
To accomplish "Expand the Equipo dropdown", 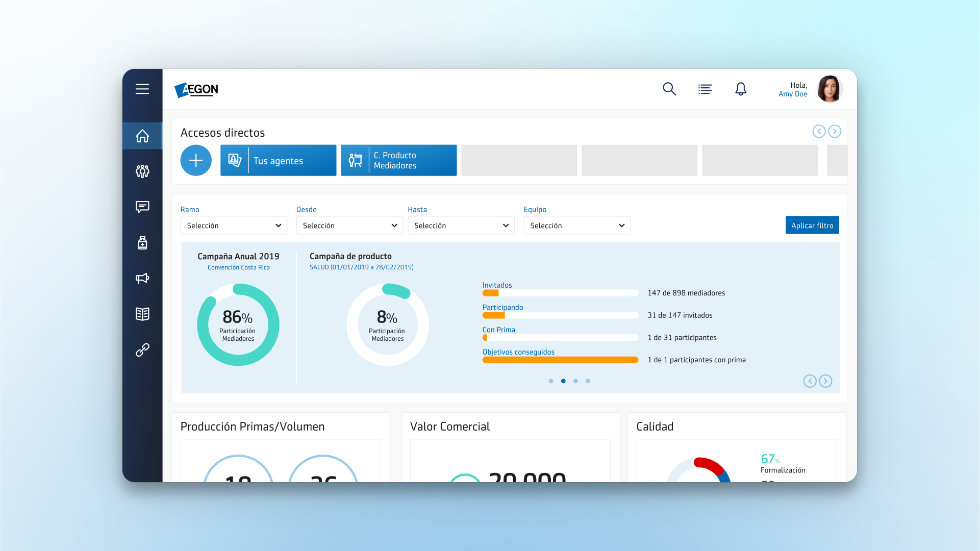I will pos(577,226).
